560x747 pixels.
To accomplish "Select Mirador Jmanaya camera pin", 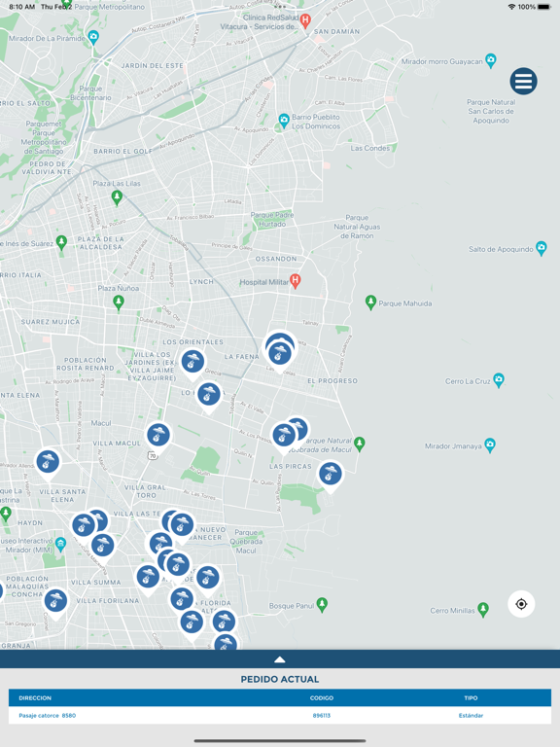I will click(x=490, y=445).
